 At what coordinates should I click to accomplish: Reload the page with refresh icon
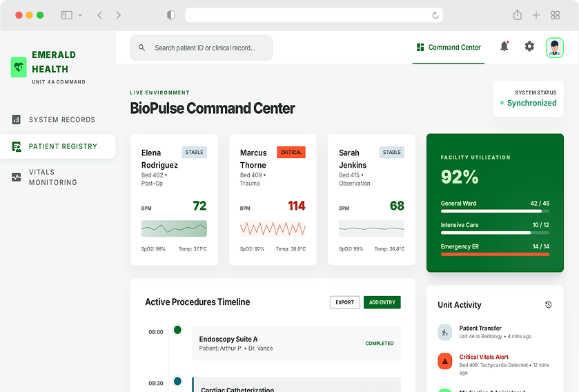[x=435, y=15]
